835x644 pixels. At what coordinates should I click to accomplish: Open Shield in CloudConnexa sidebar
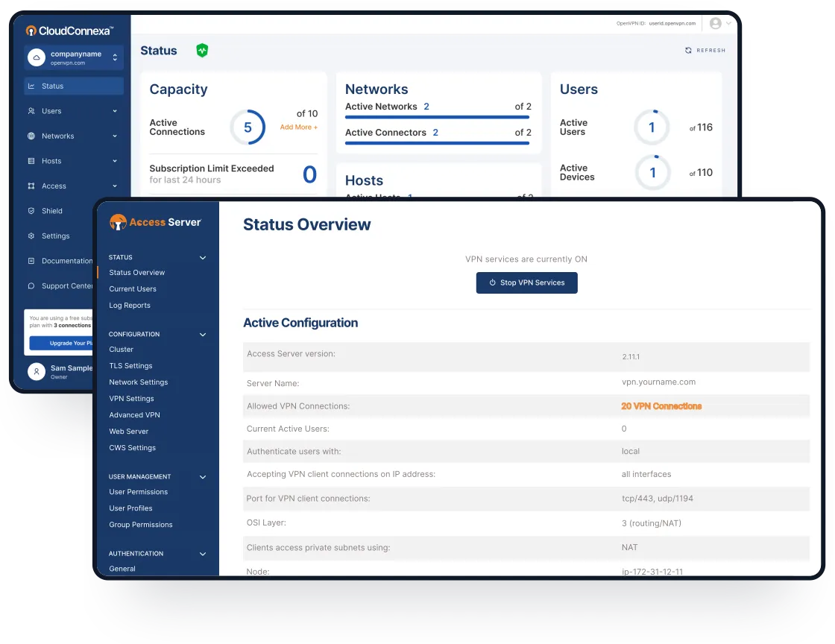(x=52, y=211)
